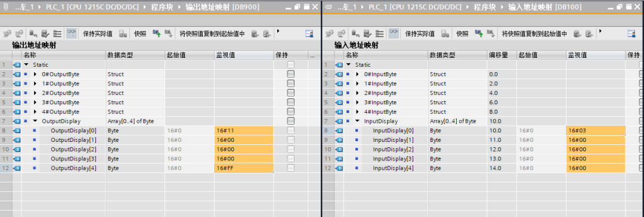The image size is (644, 217).
Task: Expand the 1#InputByte struct
Action: click(357, 84)
